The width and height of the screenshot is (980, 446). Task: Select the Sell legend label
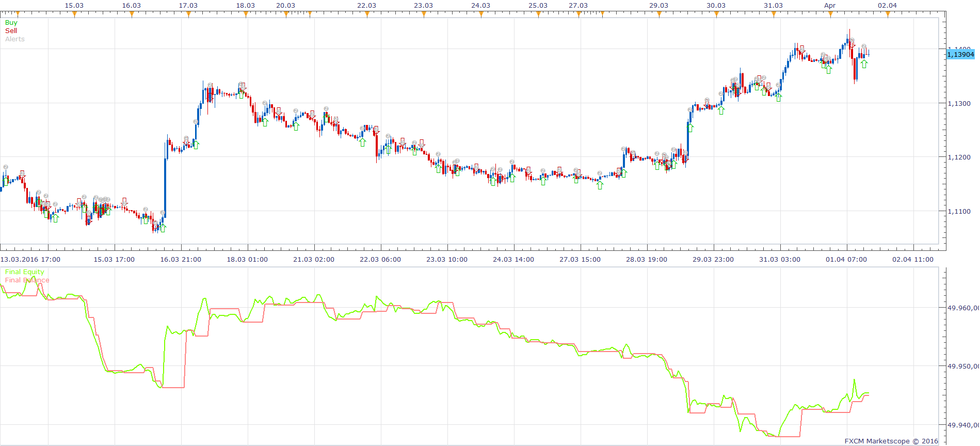tap(11, 31)
